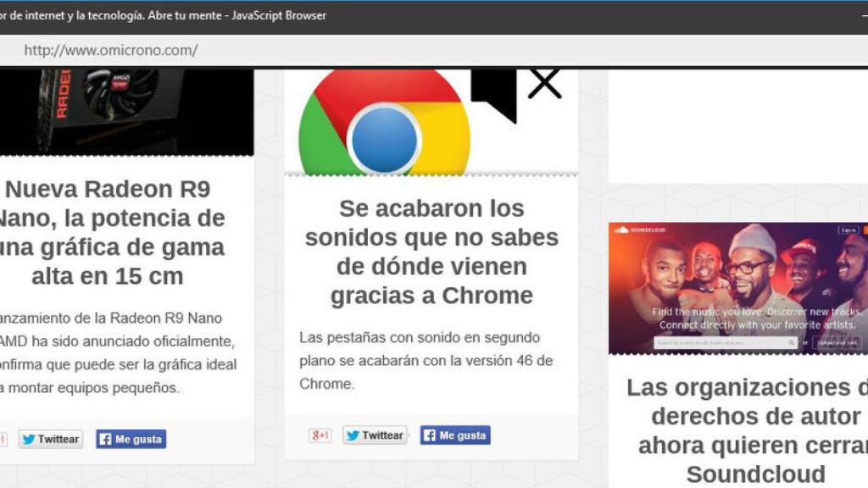Dismiss the ad with the X icon

click(x=545, y=83)
